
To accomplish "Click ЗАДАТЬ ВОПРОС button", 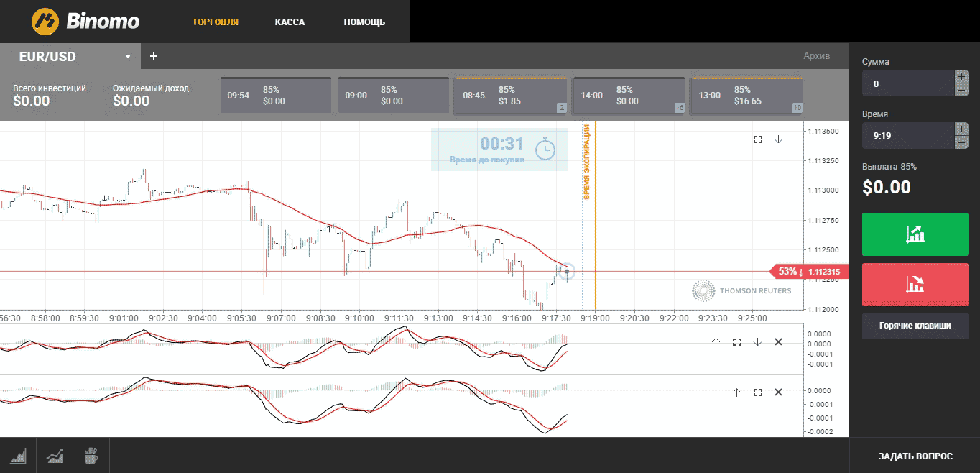I will (x=915, y=456).
